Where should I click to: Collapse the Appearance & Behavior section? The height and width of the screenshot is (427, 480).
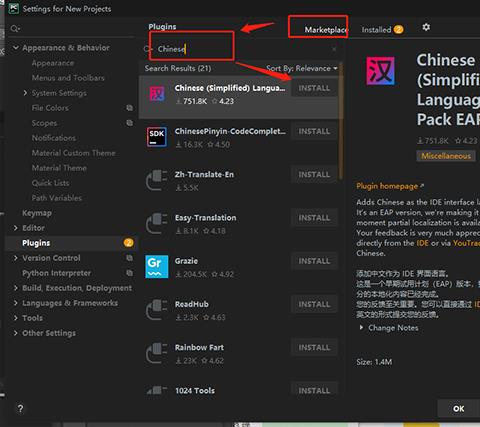pos(16,48)
